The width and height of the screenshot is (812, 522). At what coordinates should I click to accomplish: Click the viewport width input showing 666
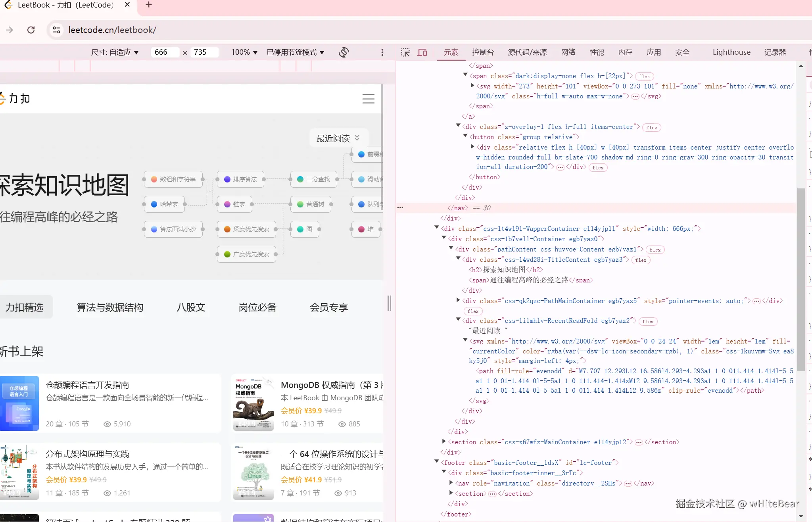coord(165,52)
